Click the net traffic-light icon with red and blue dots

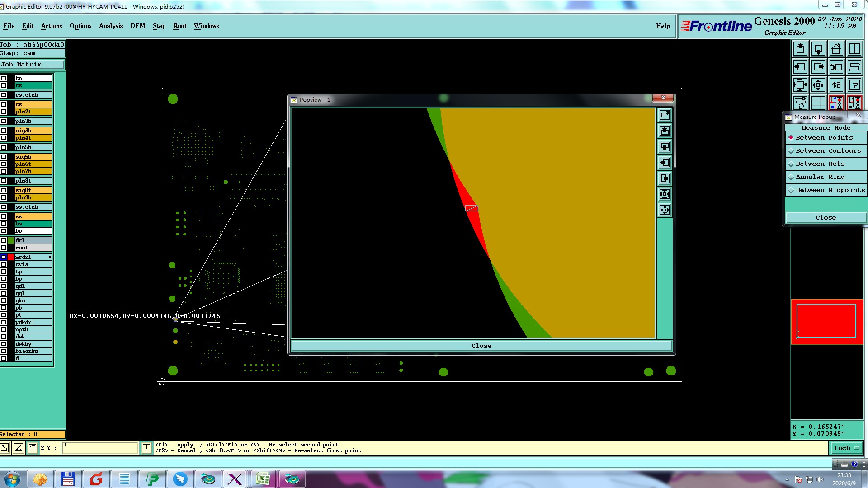(x=836, y=103)
